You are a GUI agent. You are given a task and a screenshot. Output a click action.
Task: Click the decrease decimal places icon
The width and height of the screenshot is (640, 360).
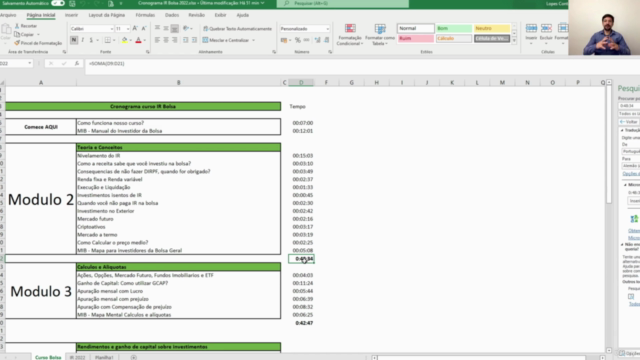327,40
